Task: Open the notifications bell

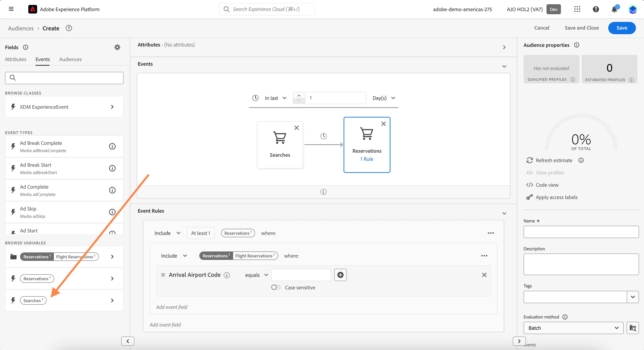Action: [614, 9]
